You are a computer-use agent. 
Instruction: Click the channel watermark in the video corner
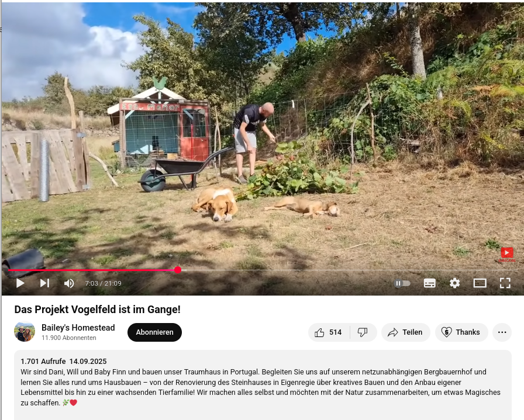point(506,255)
